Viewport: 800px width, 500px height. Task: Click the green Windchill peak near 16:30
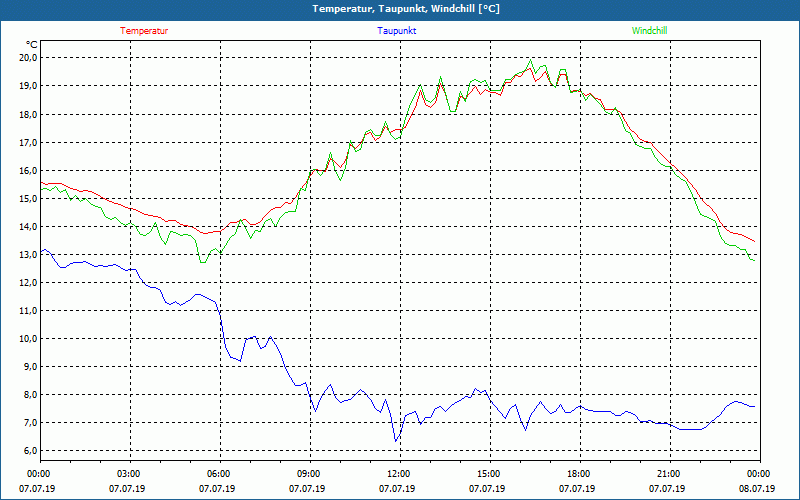(x=531, y=60)
